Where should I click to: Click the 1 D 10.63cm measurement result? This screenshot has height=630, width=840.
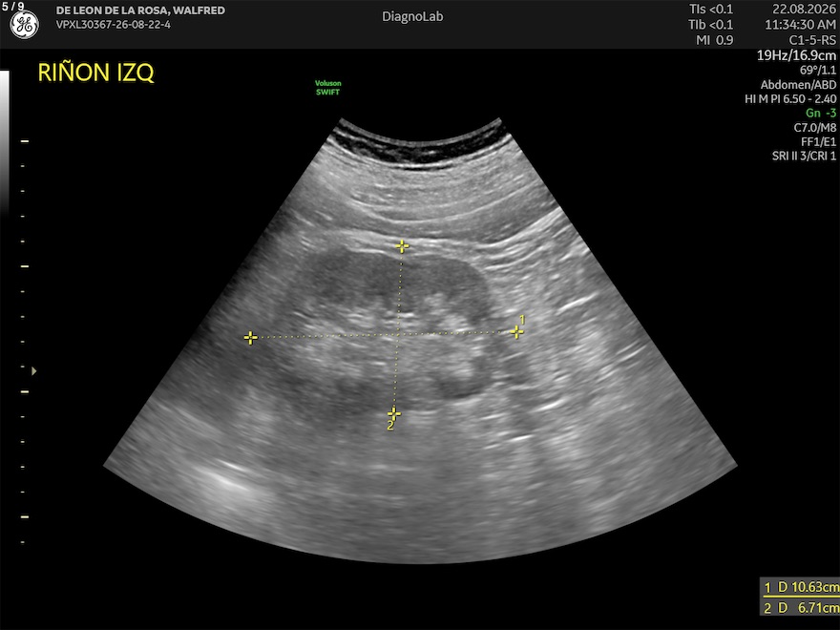click(x=802, y=587)
